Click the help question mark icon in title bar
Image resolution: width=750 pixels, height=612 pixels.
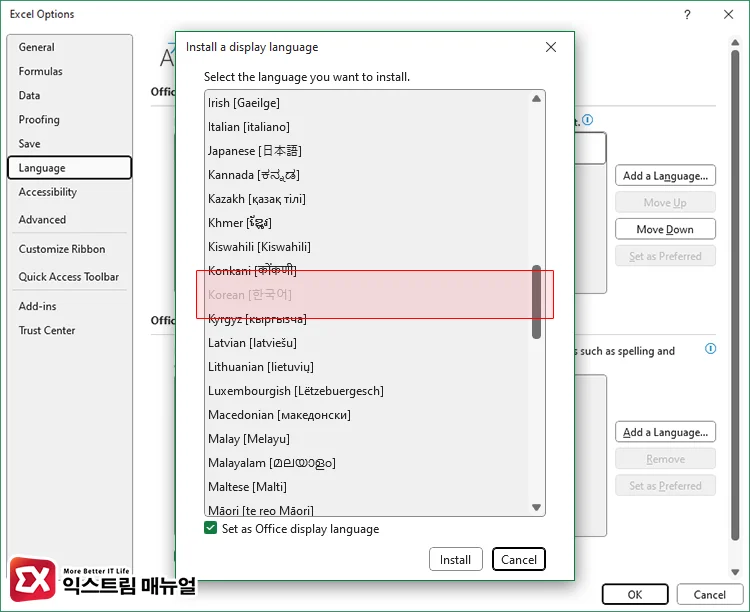[687, 15]
